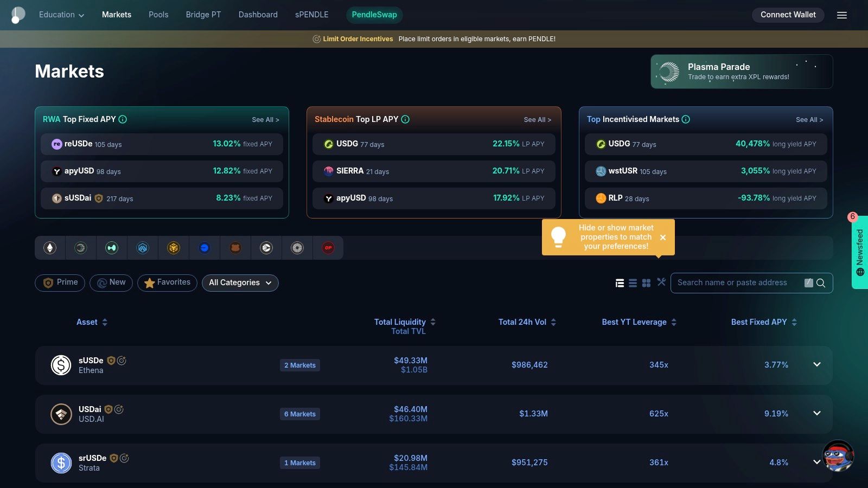Click See All in Stablecoin Top LP APY
868x488 pixels.
click(x=538, y=120)
